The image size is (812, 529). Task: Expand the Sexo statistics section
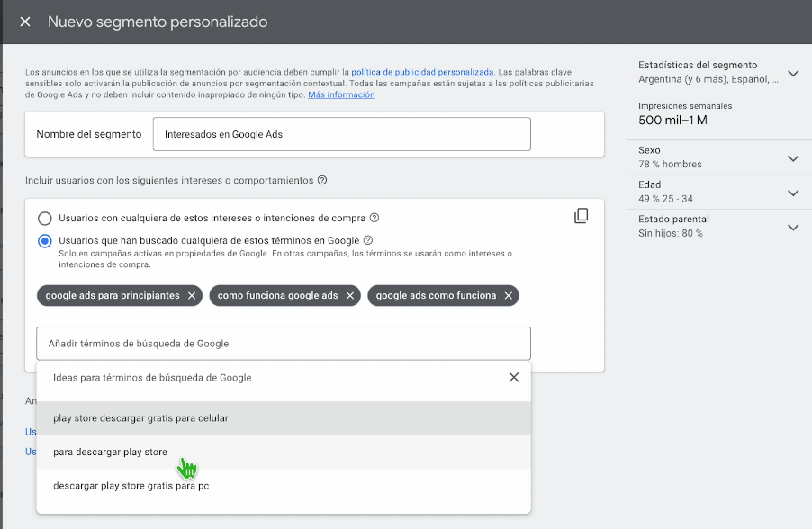point(793,157)
